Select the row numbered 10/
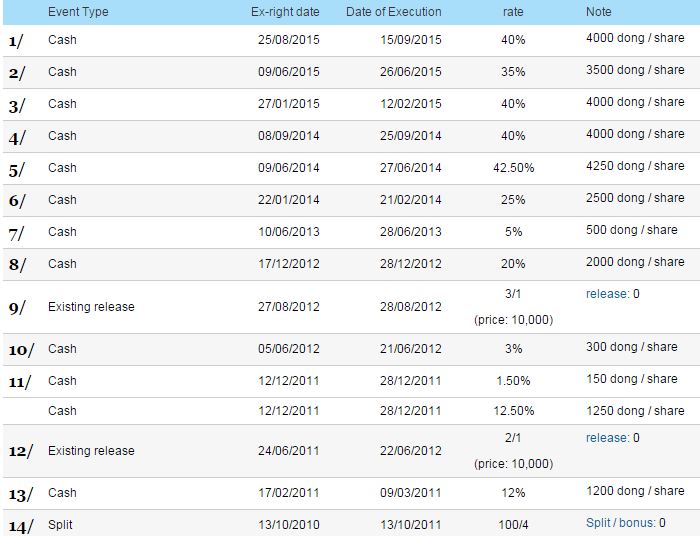700x536 pixels. (x=351, y=349)
